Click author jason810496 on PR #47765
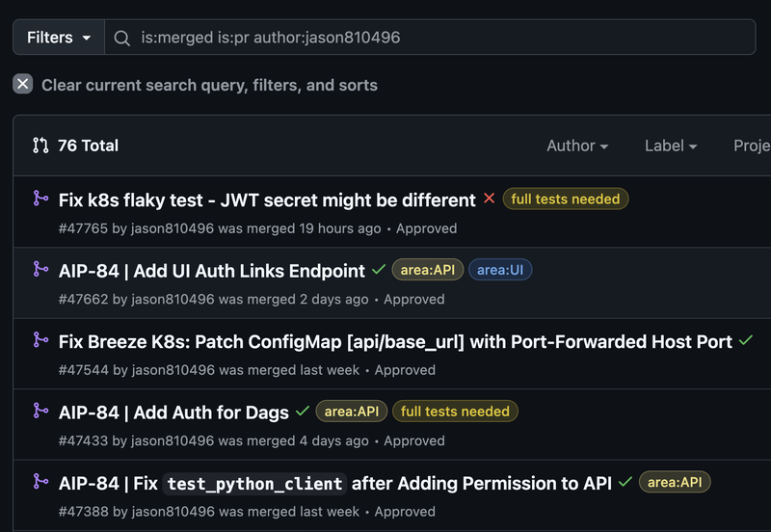 pyautogui.click(x=173, y=228)
